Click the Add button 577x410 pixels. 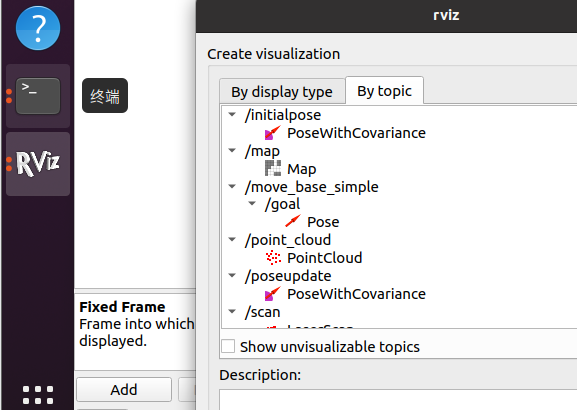tap(124, 389)
